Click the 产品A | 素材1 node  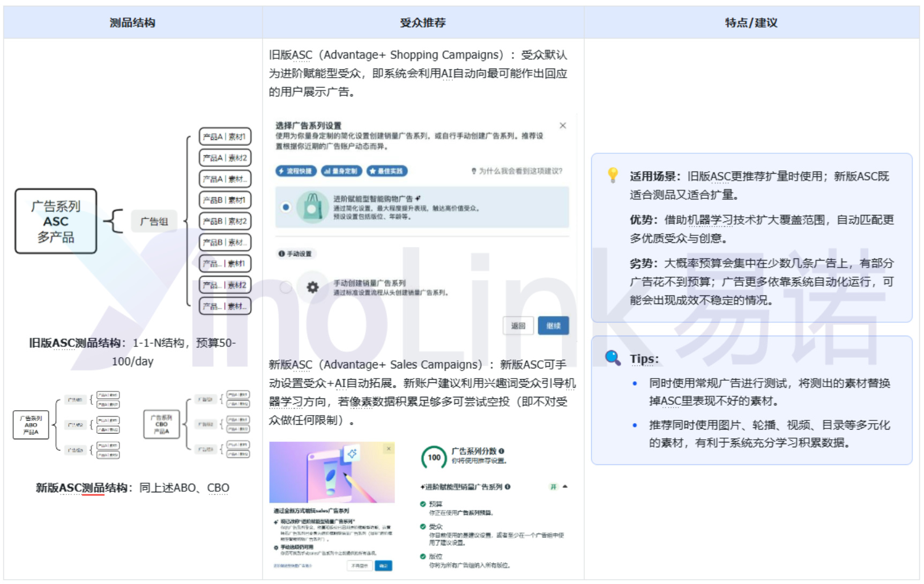[x=225, y=137]
